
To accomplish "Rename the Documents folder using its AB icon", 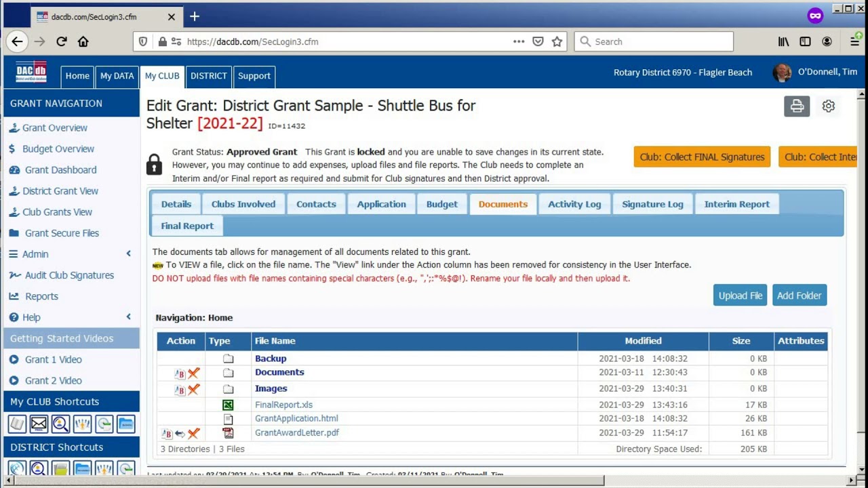I will pyautogui.click(x=180, y=373).
